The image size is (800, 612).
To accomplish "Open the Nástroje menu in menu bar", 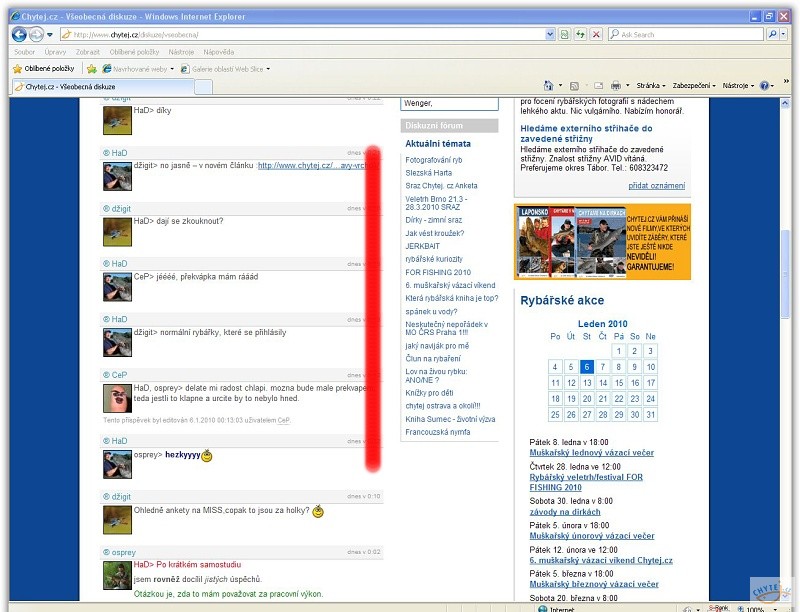I will tap(181, 52).
